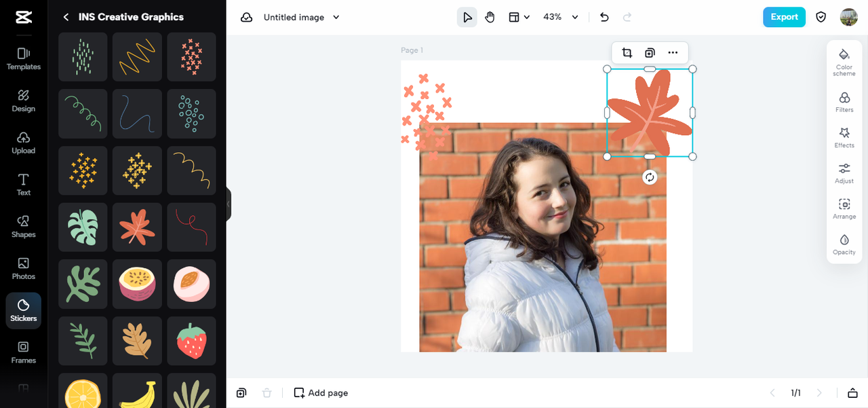Open the Opacity settings
The width and height of the screenshot is (868, 408).
pyautogui.click(x=844, y=244)
